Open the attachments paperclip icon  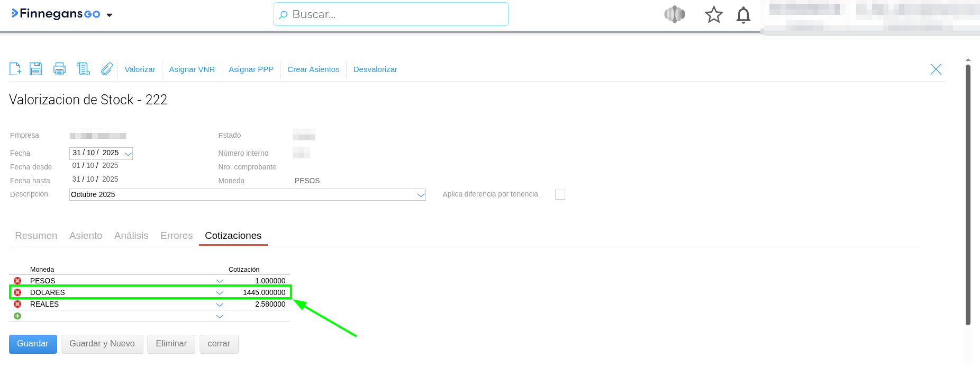tap(107, 69)
